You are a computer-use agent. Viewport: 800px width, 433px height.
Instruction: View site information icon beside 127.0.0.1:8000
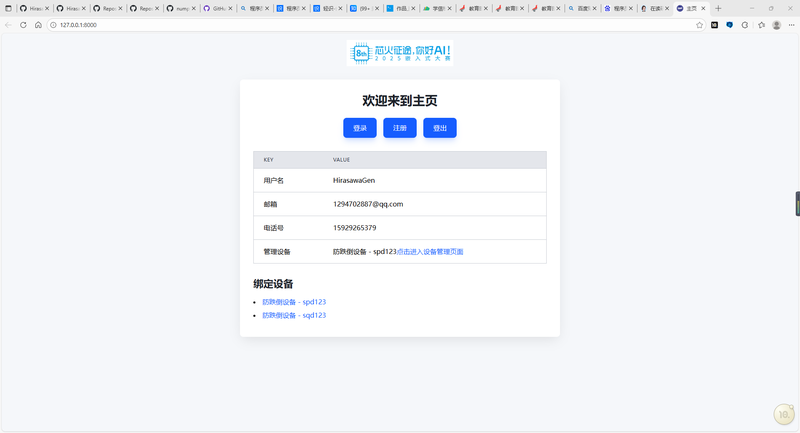53,25
